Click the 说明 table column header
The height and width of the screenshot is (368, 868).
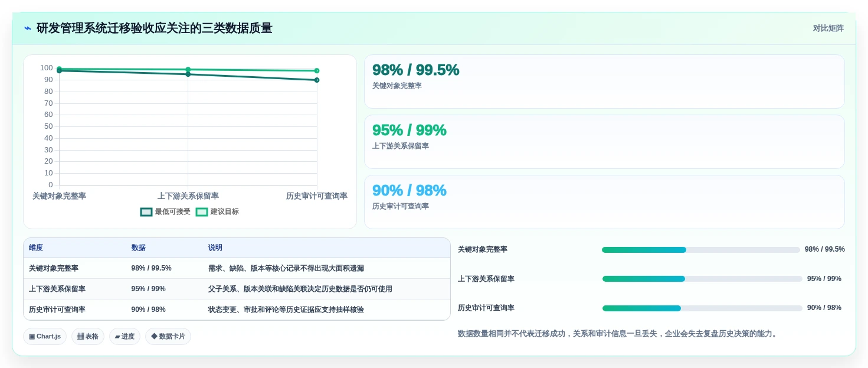[215, 248]
